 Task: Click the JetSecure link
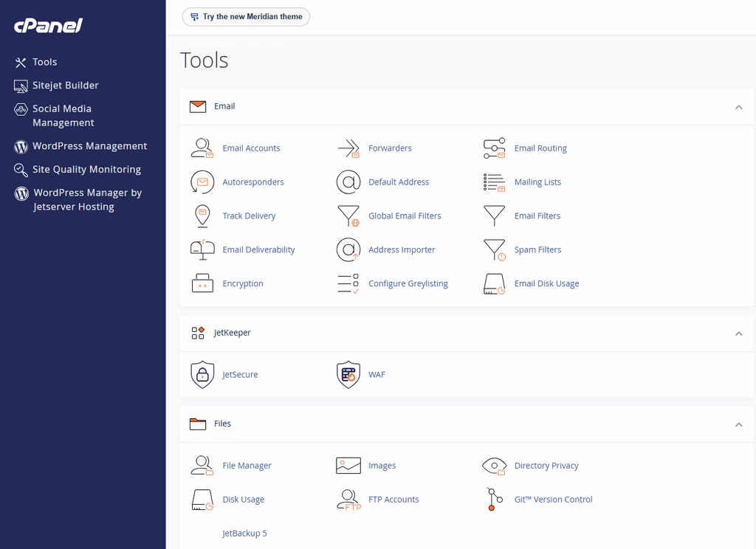point(240,375)
